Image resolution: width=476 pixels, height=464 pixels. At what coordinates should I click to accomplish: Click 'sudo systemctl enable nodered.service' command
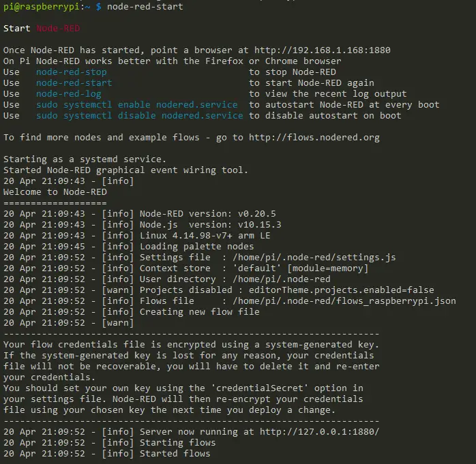(136, 105)
